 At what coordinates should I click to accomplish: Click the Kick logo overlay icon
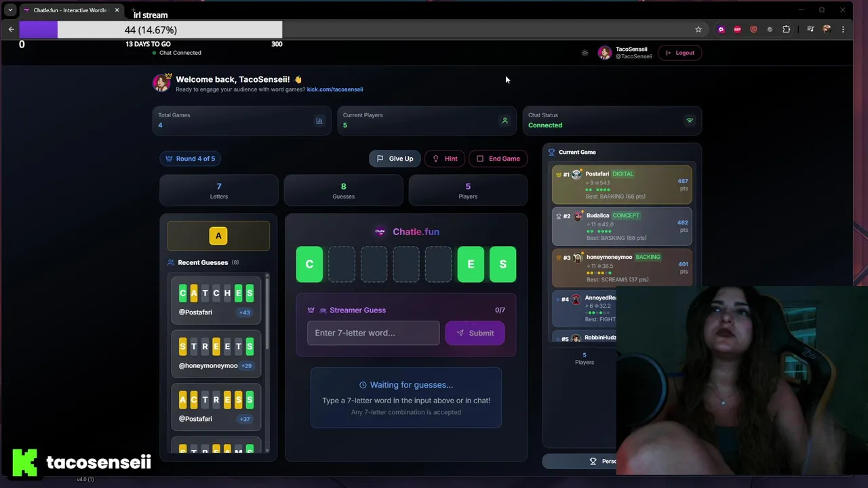coord(25,463)
